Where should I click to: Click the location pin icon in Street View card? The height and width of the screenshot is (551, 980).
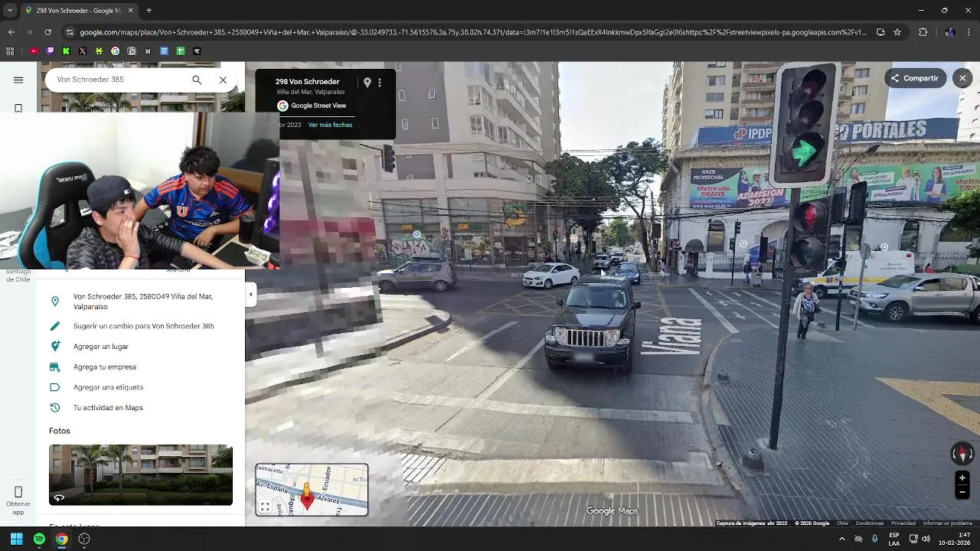point(367,83)
